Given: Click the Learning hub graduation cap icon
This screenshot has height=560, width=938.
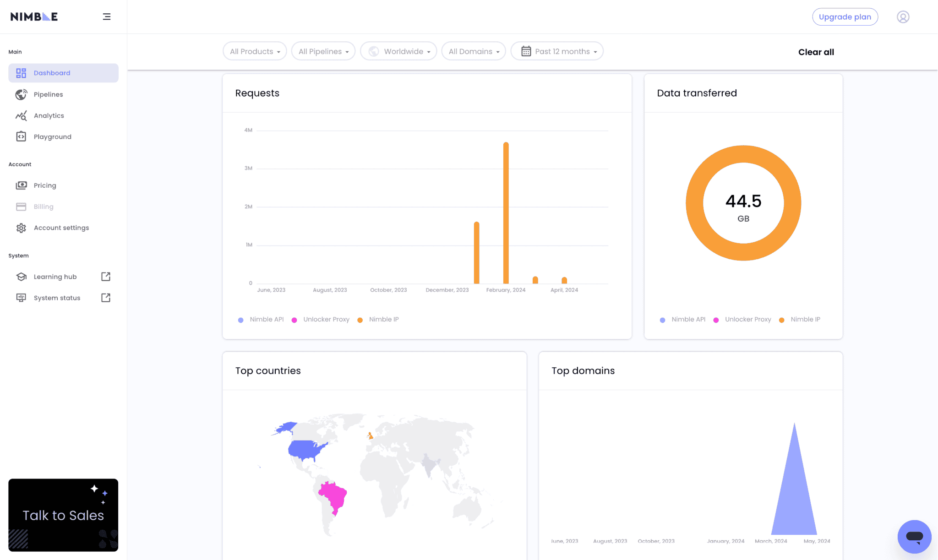Looking at the screenshot, I should click(21, 277).
